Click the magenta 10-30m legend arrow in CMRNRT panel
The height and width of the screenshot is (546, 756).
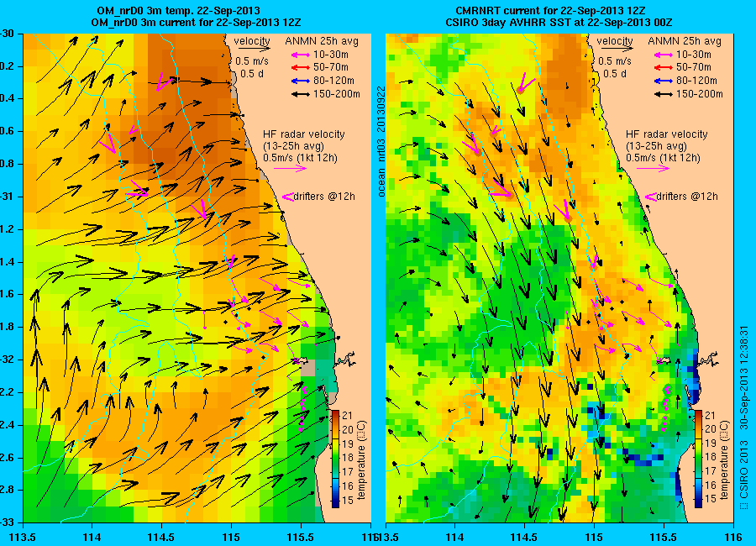point(664,55)
